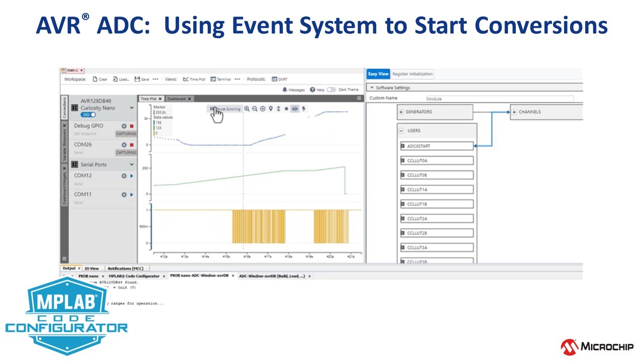Click the Custom Name input field
This screenshot has height=362, width=644.
[x=500, y=99]
